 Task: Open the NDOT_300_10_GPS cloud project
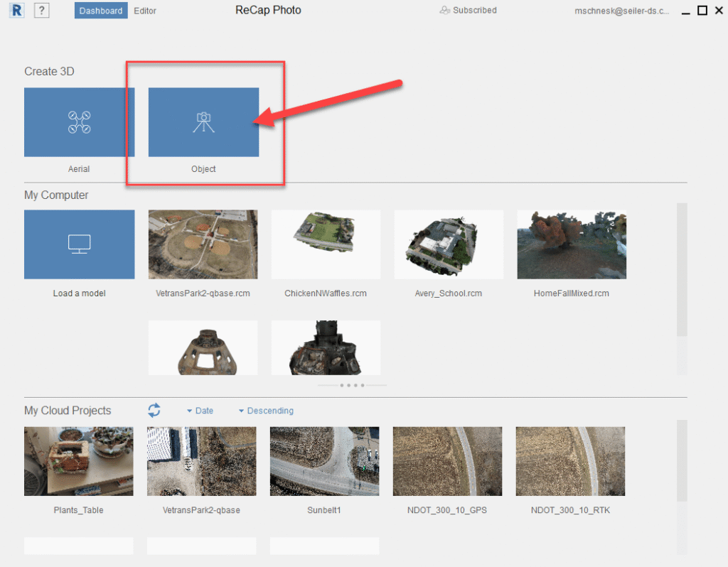pos(447,460)
